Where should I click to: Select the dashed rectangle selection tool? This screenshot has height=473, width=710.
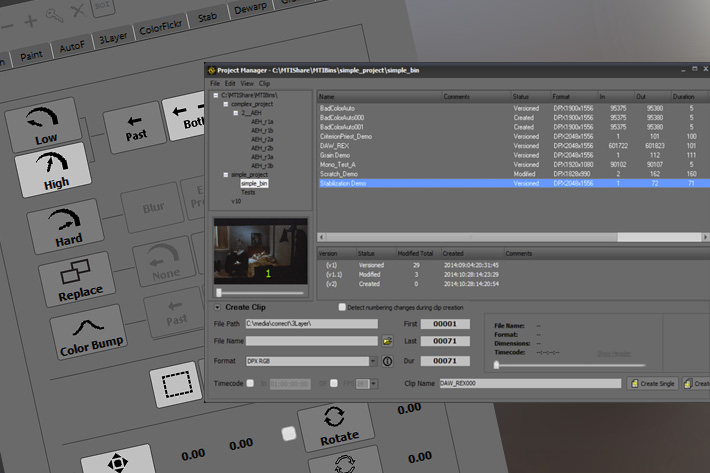pos(177,384)
